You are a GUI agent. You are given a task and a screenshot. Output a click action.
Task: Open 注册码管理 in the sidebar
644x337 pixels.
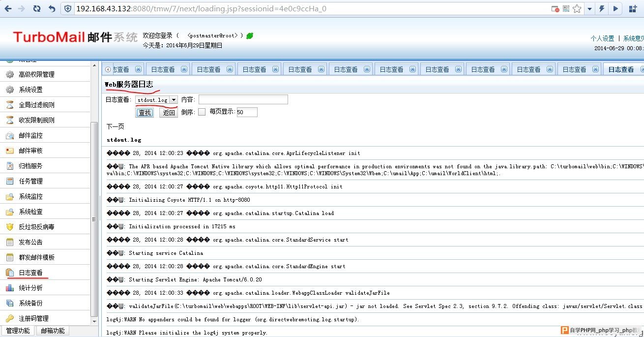33,318
